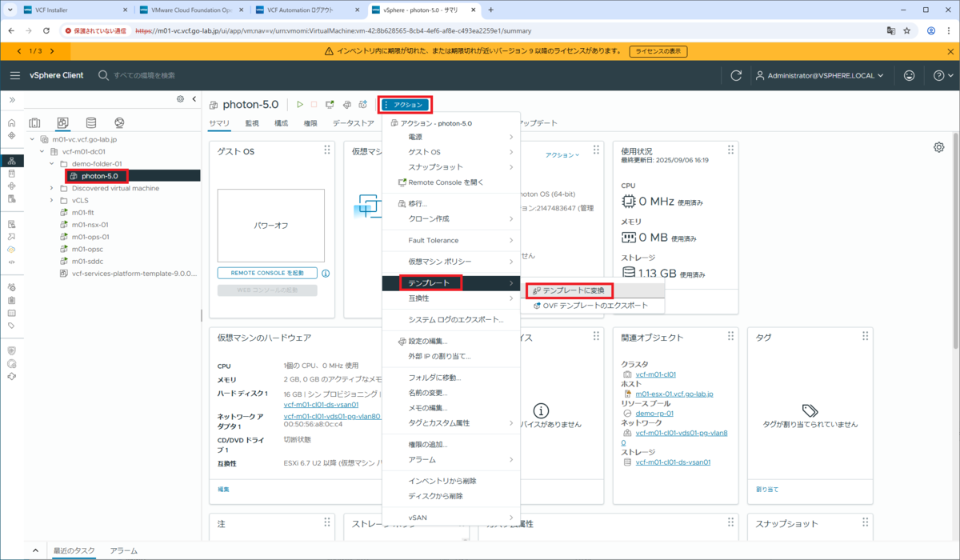Open demo-rp-01 resource pool link
Screen dimensions: 960x560
654,414
